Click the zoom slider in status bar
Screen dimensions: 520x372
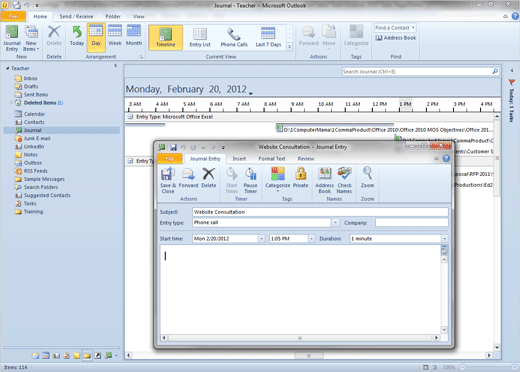tap(488, 367)
